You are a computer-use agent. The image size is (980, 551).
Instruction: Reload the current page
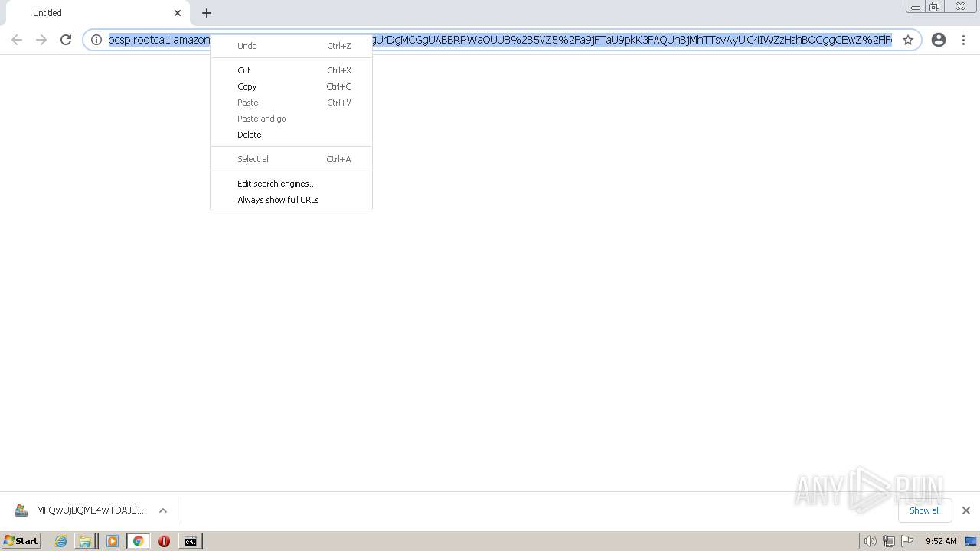tap(66, 40)
